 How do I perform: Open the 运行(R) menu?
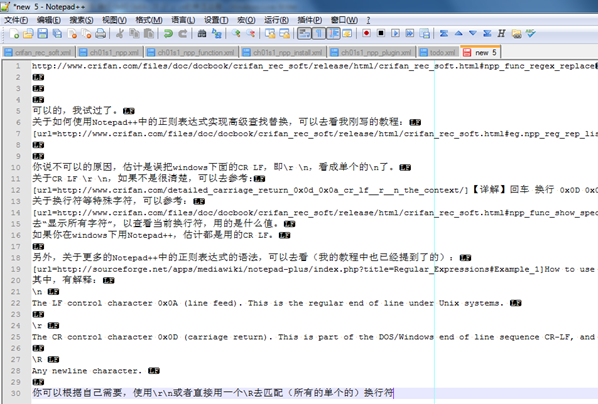pos(276,20)
